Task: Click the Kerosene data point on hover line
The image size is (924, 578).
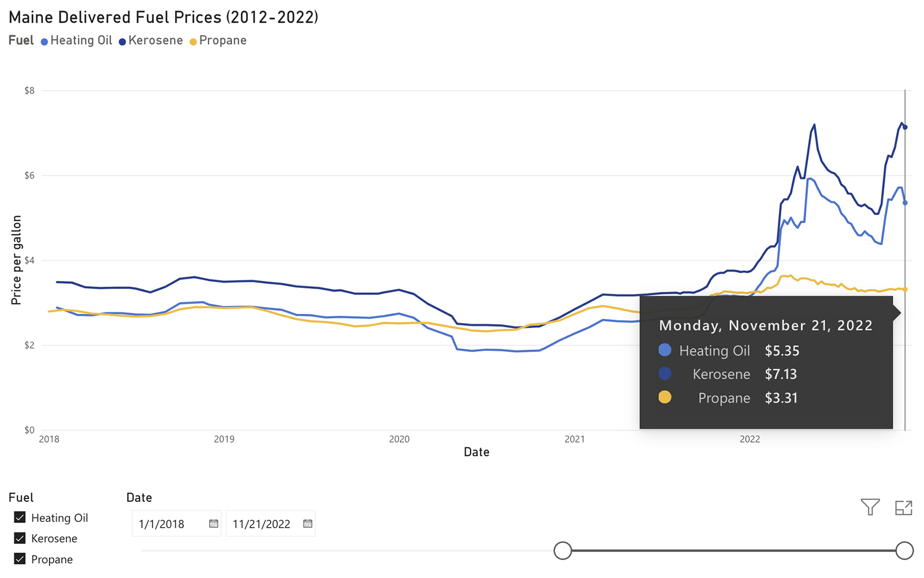Action: [x=905, y=127]
